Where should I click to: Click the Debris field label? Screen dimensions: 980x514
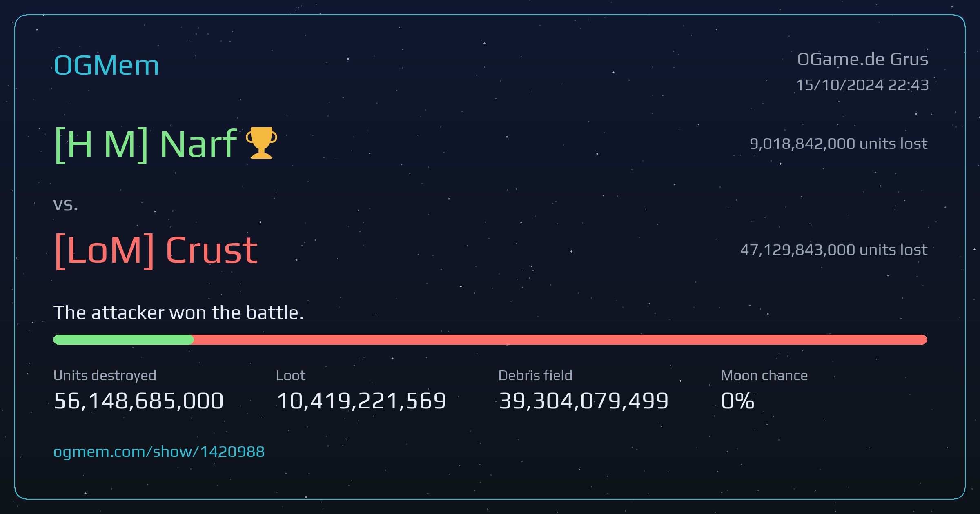(535, 375)
